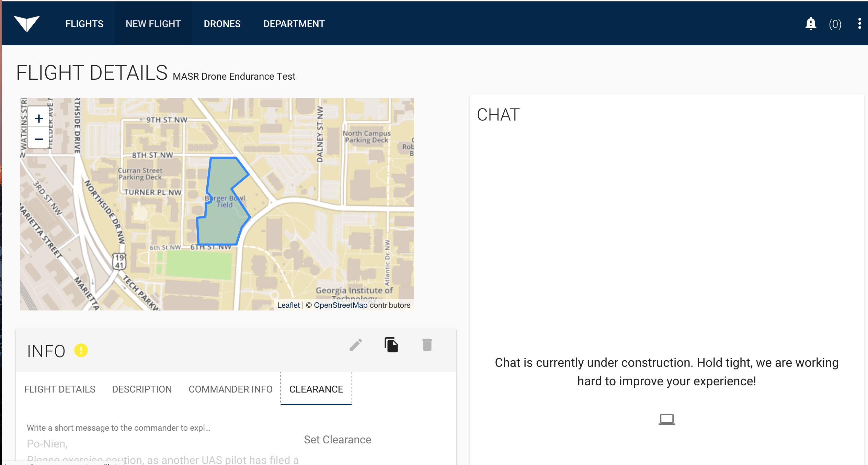Image resolution: width=868 pixels, height=465 pixels.
Task: Click the pencil edit flight icon
Action: click(356, 345)
